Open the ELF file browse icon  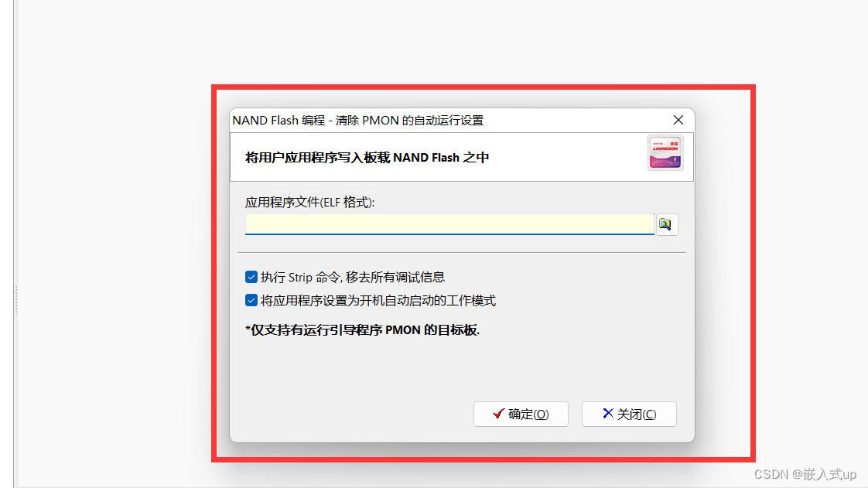coord(667,224)
